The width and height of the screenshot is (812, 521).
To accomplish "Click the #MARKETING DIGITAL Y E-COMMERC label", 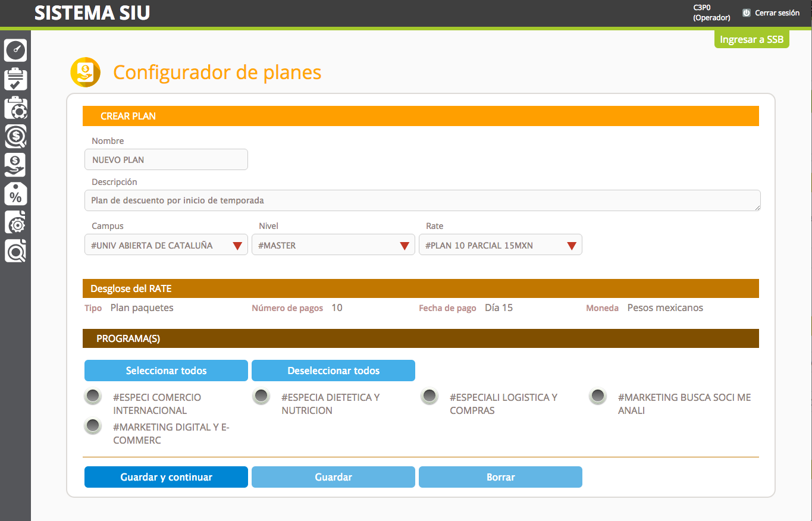I will [x=171, y=434].
